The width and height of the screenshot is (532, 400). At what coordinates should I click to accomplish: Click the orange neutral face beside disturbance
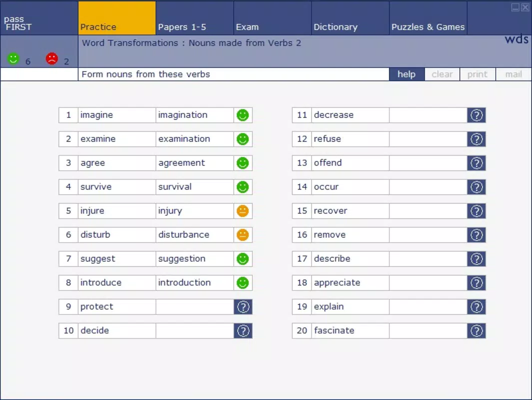click(x=243, y=234)
